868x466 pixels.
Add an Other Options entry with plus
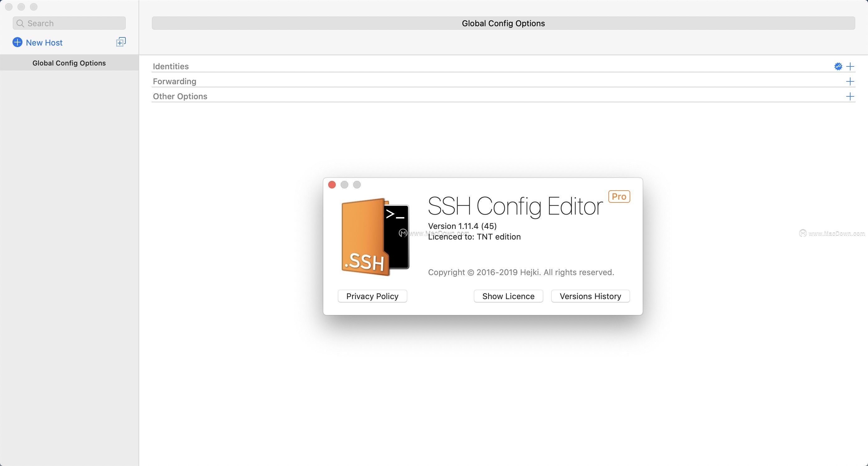(850, 97)
